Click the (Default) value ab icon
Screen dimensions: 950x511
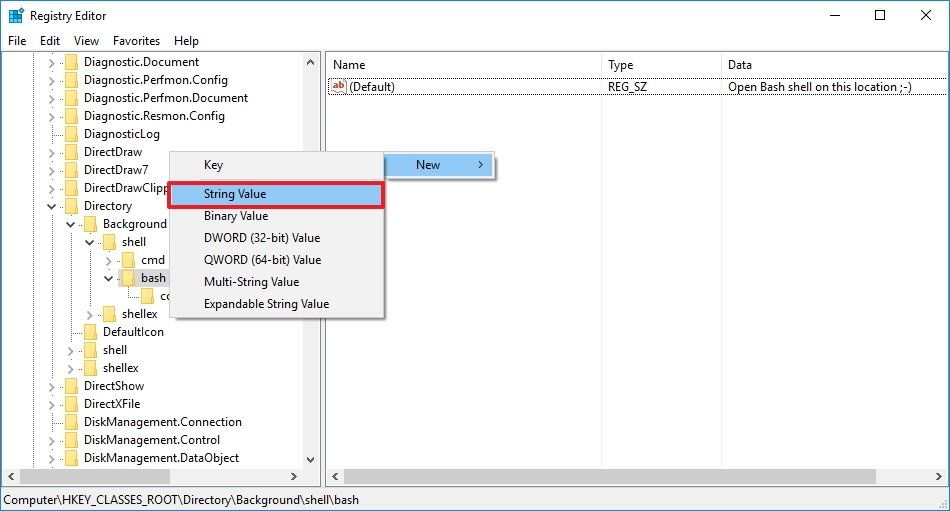click(x=338, y=86)
